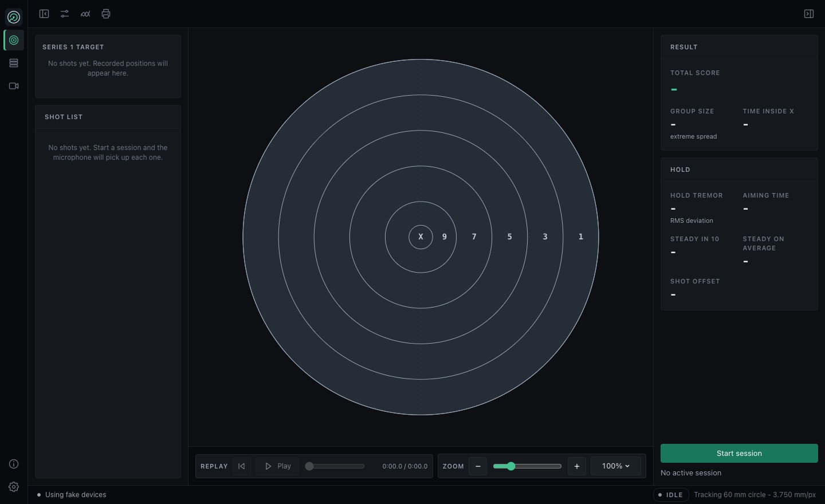The image size is (825, 504).
Task: Click the ring label 1 on target
Action: coord(581,237)
